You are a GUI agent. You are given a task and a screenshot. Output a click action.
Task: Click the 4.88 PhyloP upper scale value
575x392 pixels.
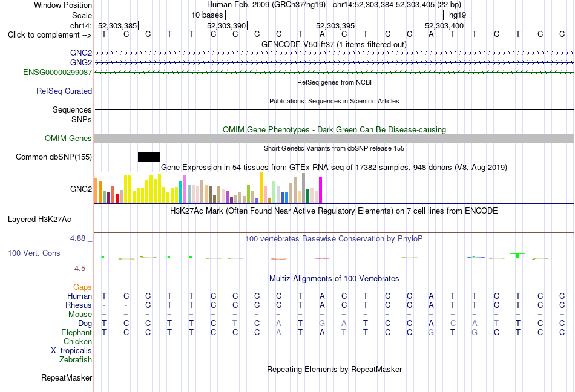click(77, 238)
